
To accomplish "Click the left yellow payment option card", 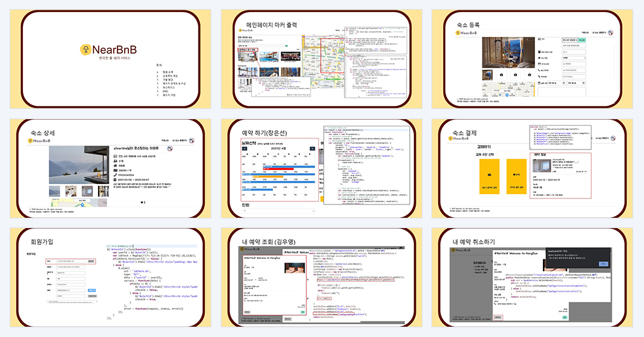I will [x=489, y=177].
